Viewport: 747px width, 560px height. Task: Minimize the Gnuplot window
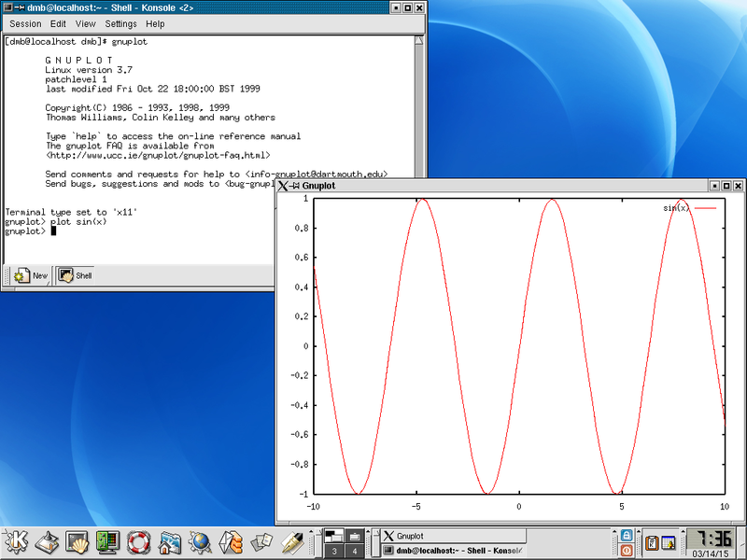click(x=714, y=186)
